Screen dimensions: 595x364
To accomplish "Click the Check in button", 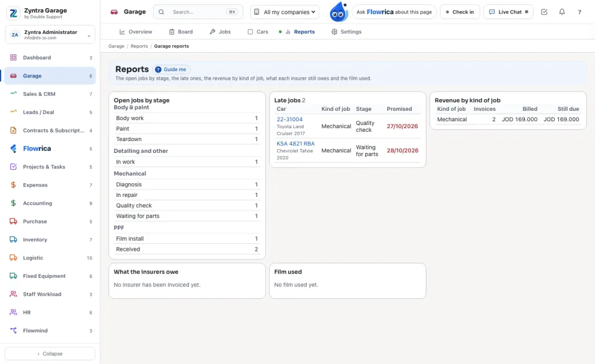I will click(460, 12).
